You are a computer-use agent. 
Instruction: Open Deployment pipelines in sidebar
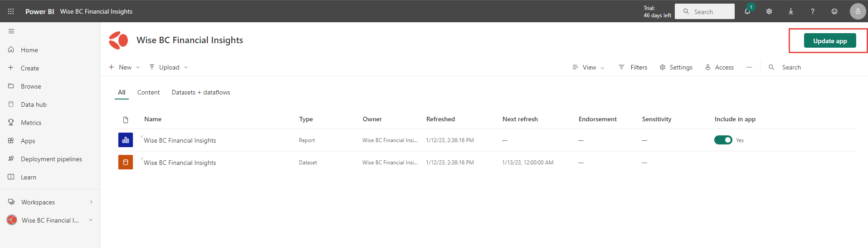[51, 159]
